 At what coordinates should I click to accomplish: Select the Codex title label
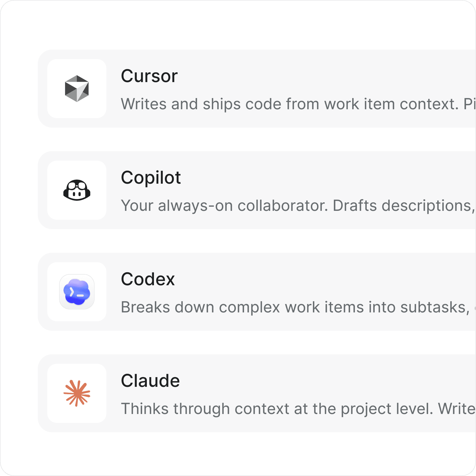pyautogui.click(x=147, y=279)
